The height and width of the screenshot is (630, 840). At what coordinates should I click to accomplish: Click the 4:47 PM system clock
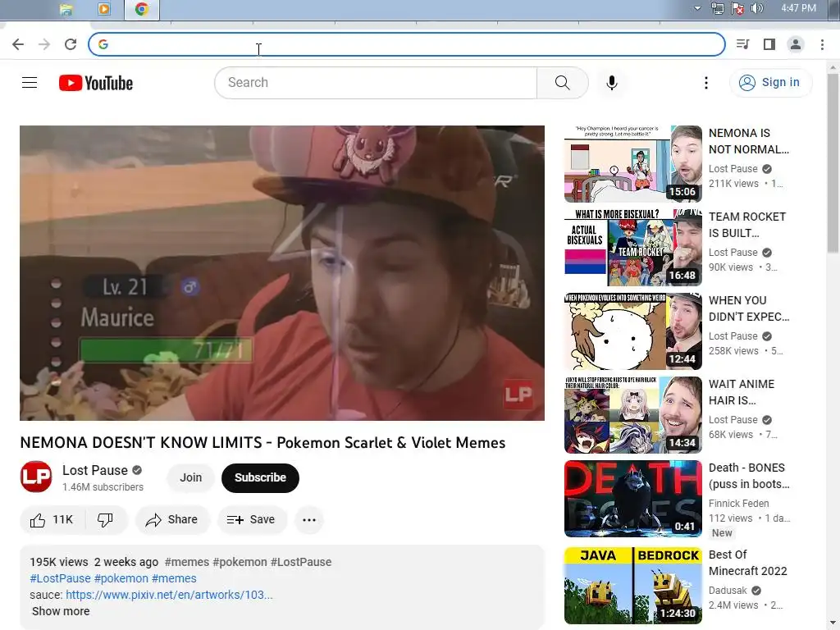click(798, 8)
